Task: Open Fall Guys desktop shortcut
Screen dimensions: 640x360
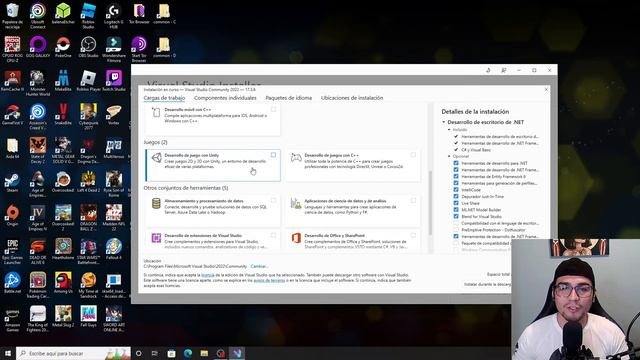Action: (x=88, y=316)
